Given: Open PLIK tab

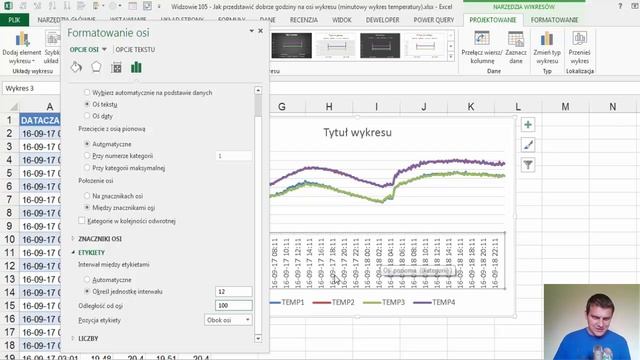Looking at the screenshot, I should coord(14,20).
